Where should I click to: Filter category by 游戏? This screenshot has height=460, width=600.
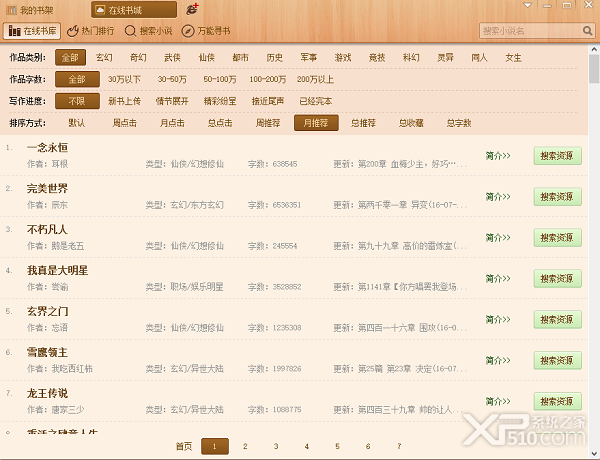343,58
